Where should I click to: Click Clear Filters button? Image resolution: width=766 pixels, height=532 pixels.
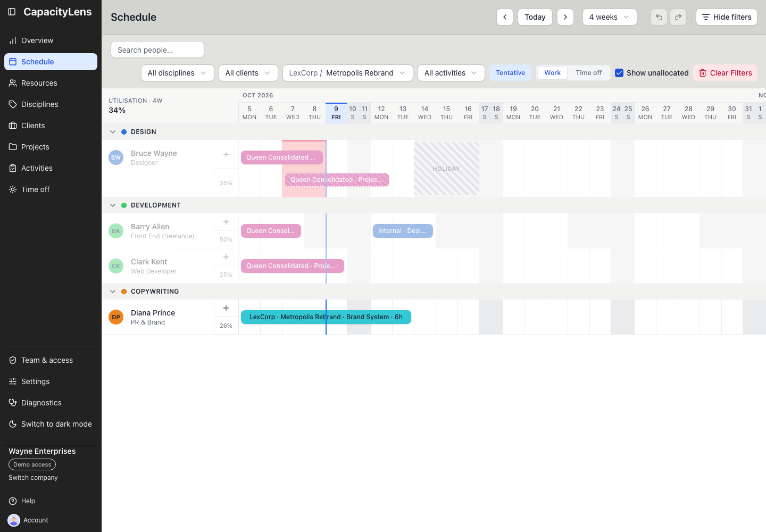725,73
